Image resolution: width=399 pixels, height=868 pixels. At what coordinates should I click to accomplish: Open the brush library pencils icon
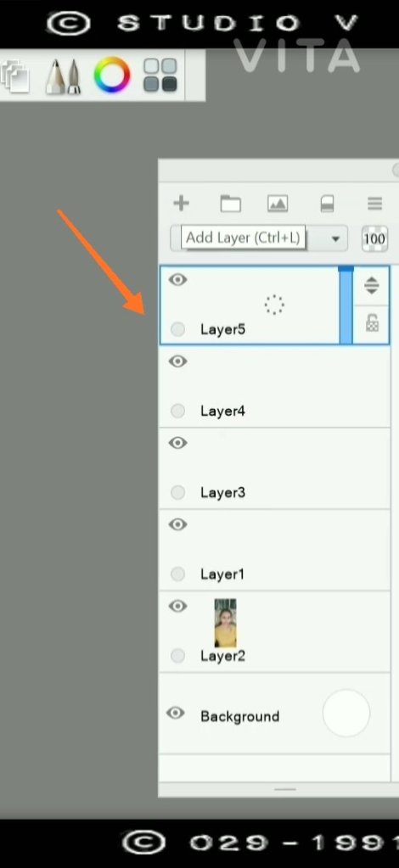63,76
